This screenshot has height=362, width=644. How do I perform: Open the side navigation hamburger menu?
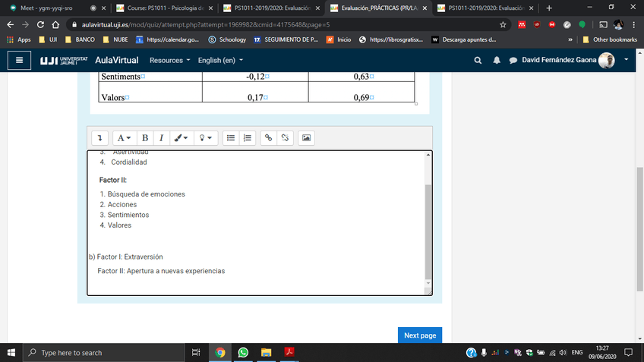point(19,61)
